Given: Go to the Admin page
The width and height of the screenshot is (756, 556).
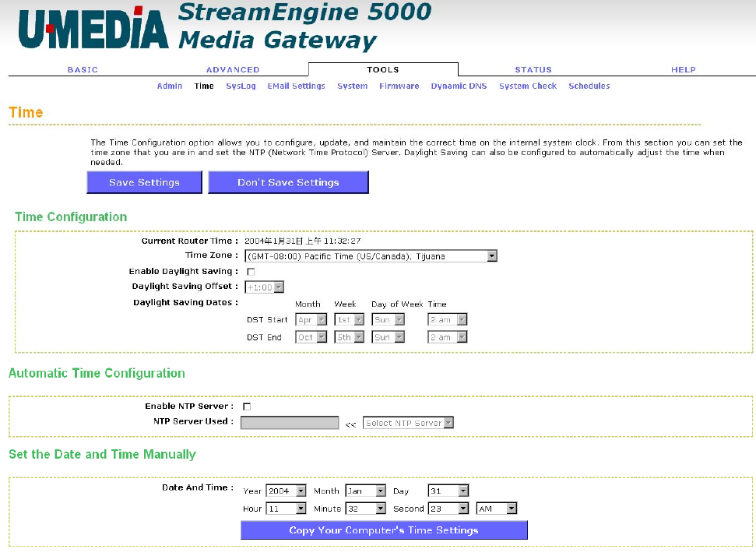Looking at the screenshot, I should pos(169,86).
